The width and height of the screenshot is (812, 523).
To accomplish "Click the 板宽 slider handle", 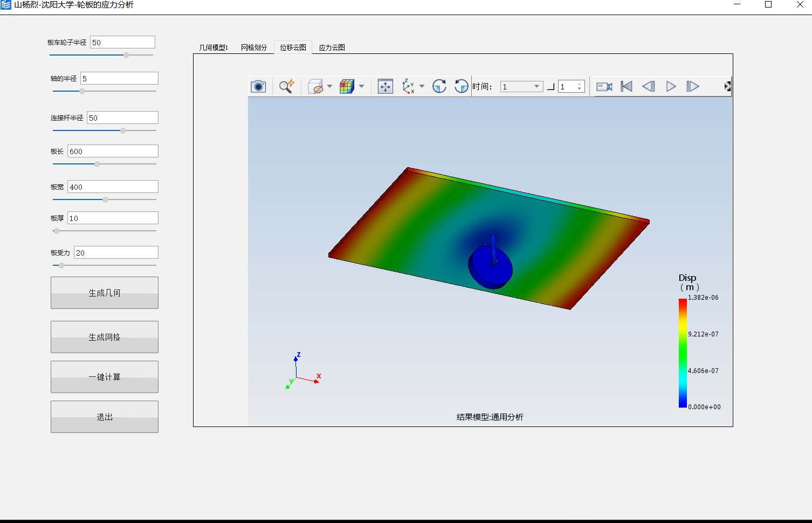I will pyautogui.click(x=105, y=199).
